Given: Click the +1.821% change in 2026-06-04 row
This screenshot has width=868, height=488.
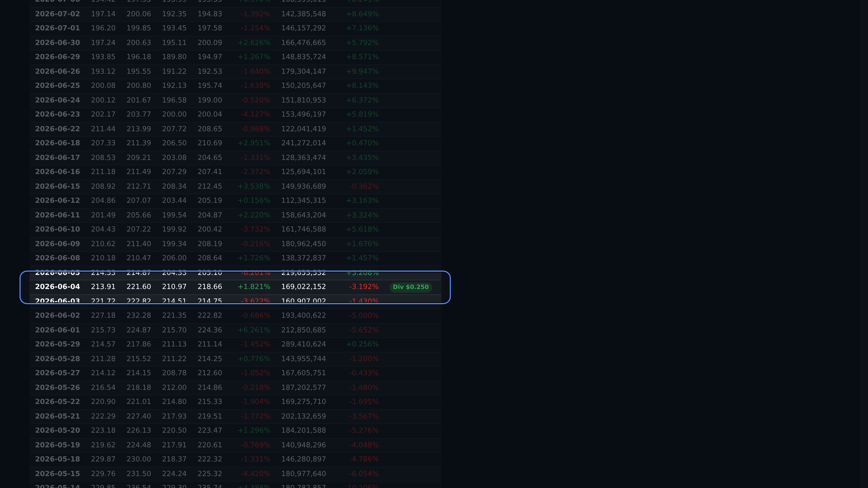Looking at the screenshot, I should tap(254, 287).
